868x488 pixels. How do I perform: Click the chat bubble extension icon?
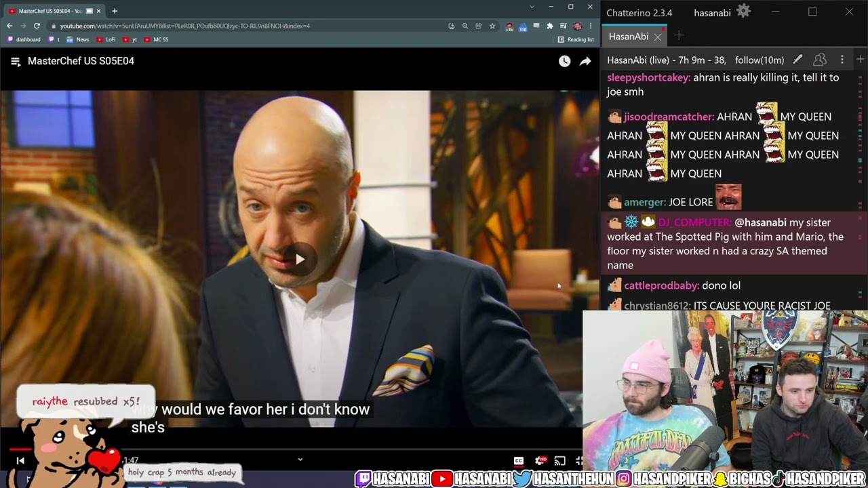coord(536,26)
